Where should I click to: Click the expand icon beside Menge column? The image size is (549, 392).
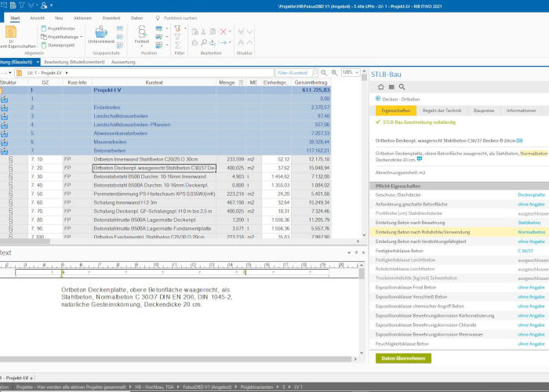[241, 82]
